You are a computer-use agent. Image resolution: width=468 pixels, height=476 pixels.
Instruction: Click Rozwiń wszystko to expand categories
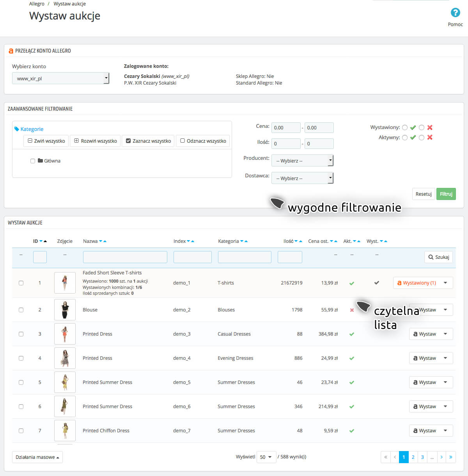(x=96, y=141)
